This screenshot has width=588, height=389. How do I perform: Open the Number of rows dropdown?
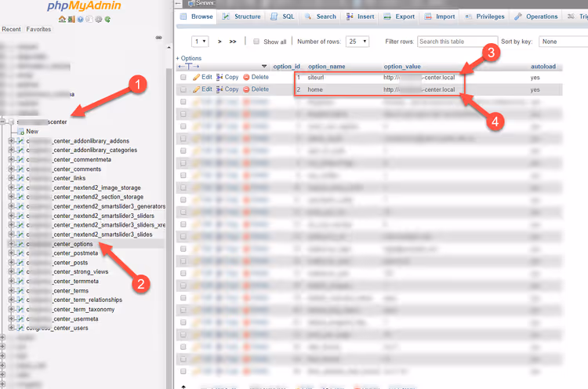358,42
